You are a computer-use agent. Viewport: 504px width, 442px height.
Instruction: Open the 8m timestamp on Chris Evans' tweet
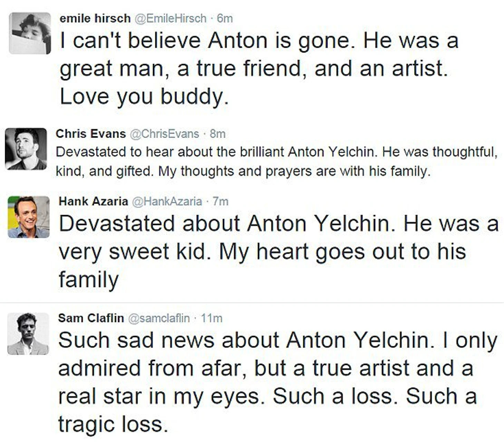click(x=217, y=134)
